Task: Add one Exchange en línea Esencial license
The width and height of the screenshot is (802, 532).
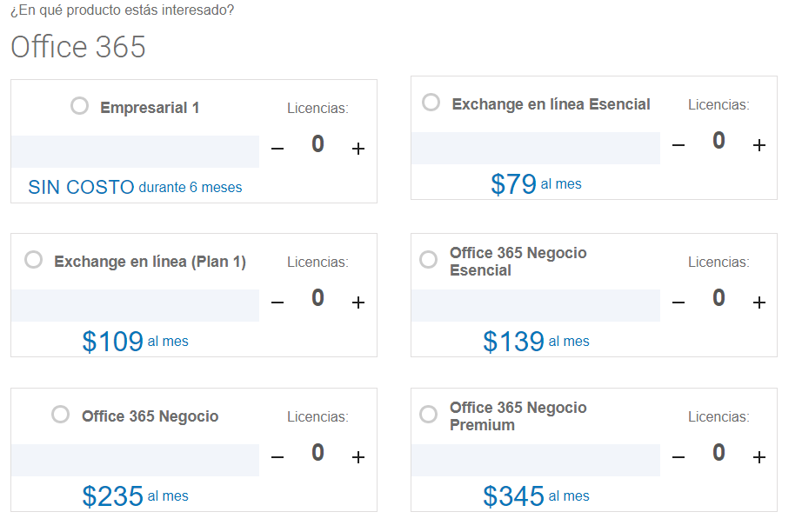Action: (x=759, y=145)
